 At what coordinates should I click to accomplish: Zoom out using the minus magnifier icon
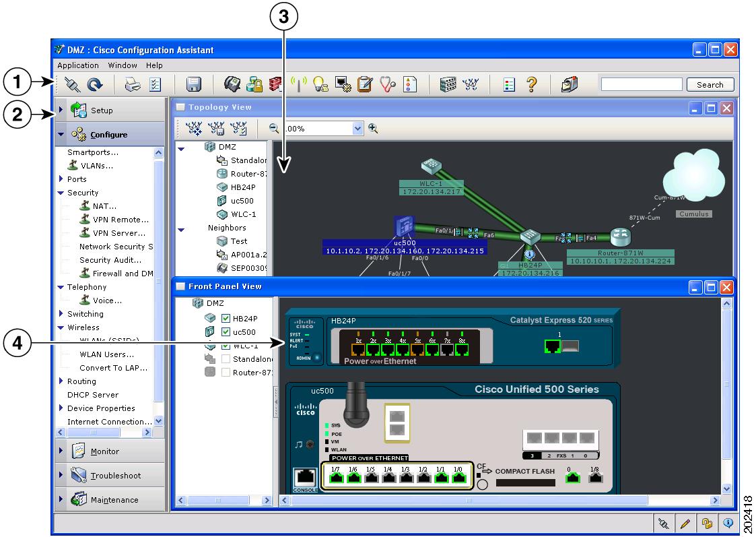[274, 128]
